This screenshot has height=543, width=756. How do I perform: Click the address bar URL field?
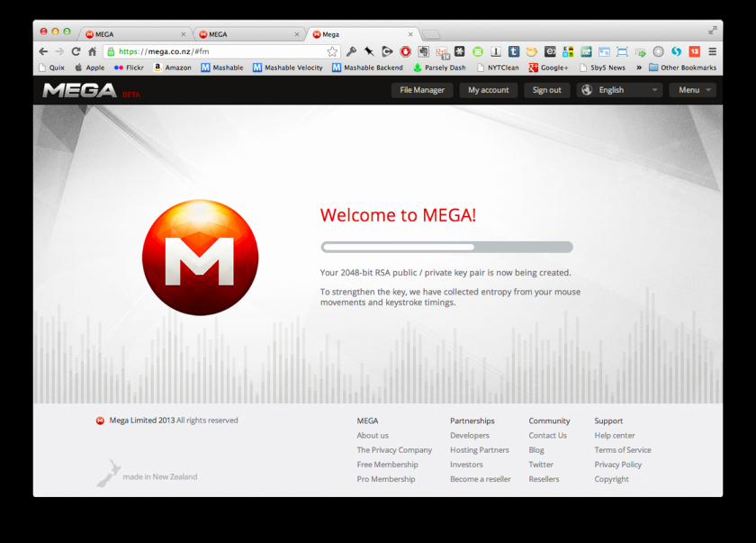click(220, 51)
